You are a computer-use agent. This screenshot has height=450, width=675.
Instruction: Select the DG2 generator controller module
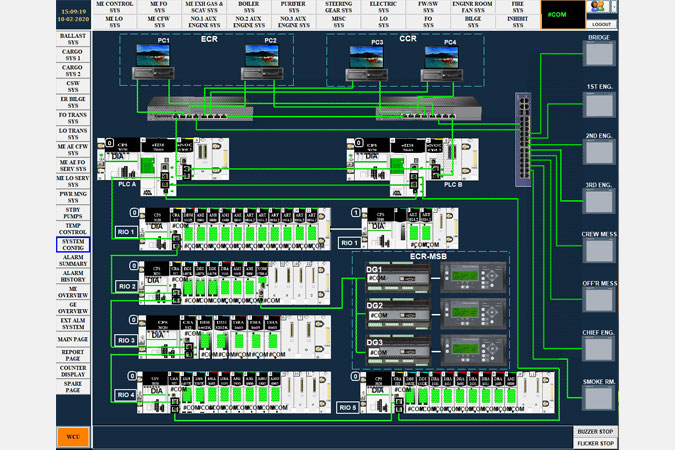[398, 315]
